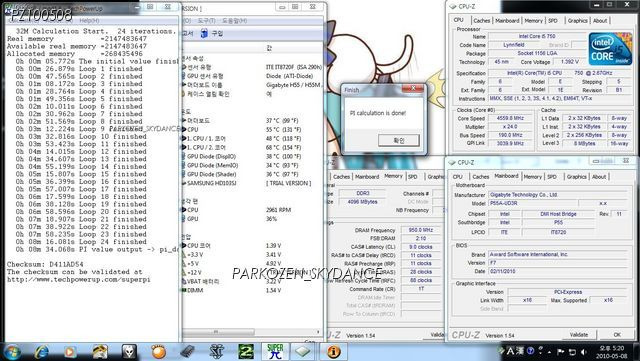This screenshot has width=640, height=361.
Task: Switch to Memory tab in top CPU-Z window
Action: point(533,20)
